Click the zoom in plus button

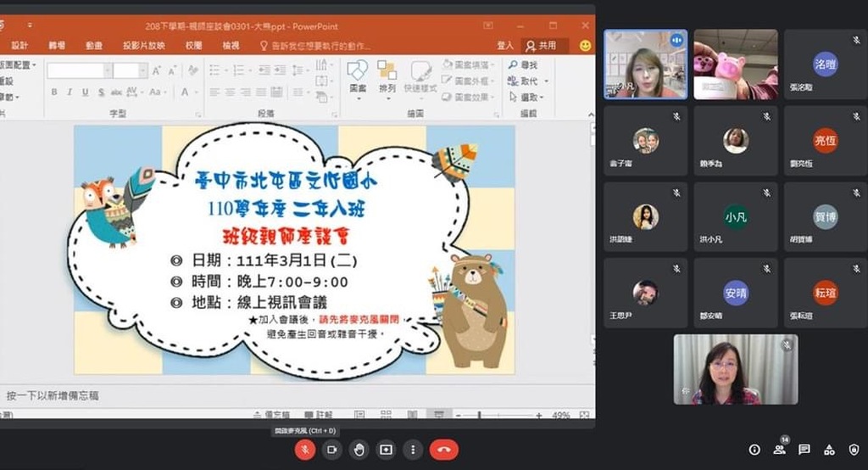(x=538, y=415)
